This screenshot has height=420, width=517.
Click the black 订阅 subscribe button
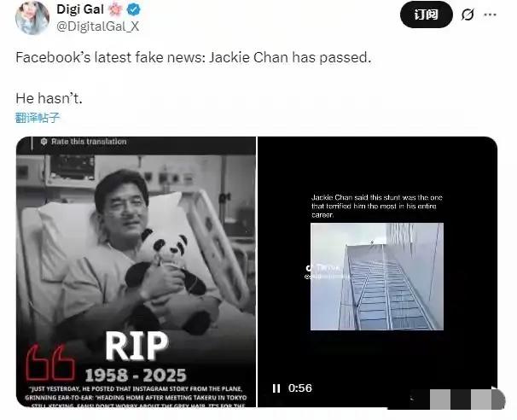coord(427,15)
